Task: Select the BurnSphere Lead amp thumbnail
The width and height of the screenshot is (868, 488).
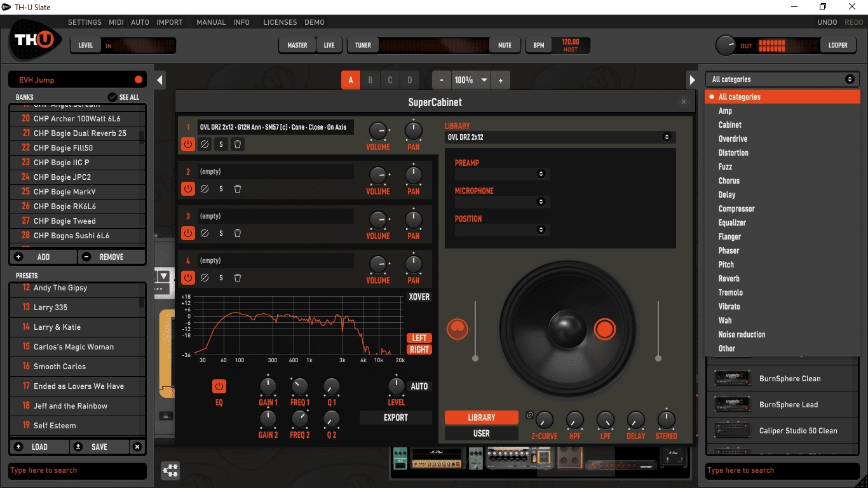Action: pyautogui.click(x=733, y=404)
